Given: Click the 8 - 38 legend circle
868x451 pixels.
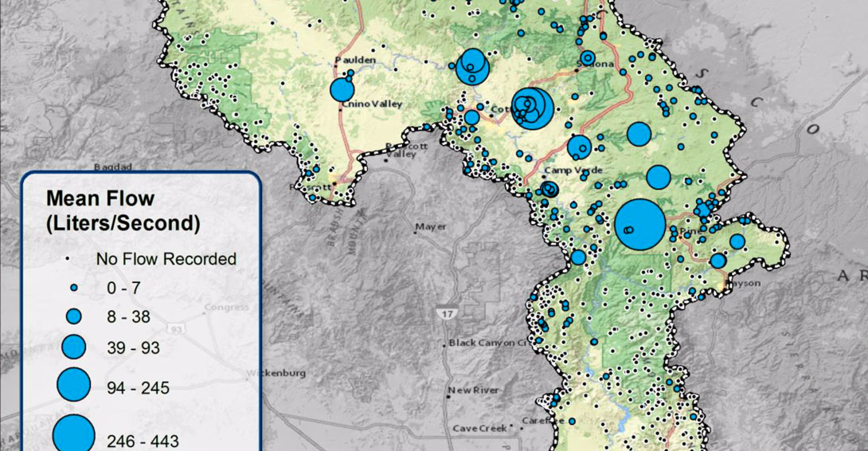Looking at the screenshot, I should coord(74,316).
